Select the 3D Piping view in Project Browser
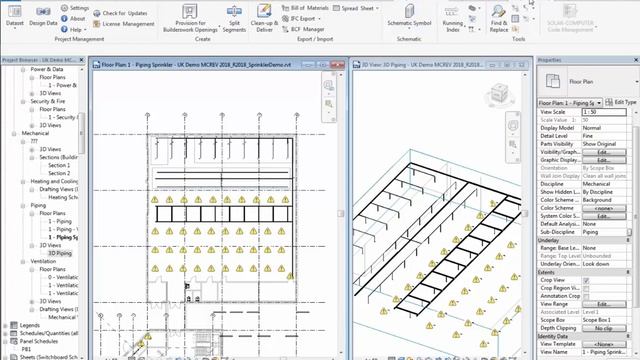 (x=60, y=253)
